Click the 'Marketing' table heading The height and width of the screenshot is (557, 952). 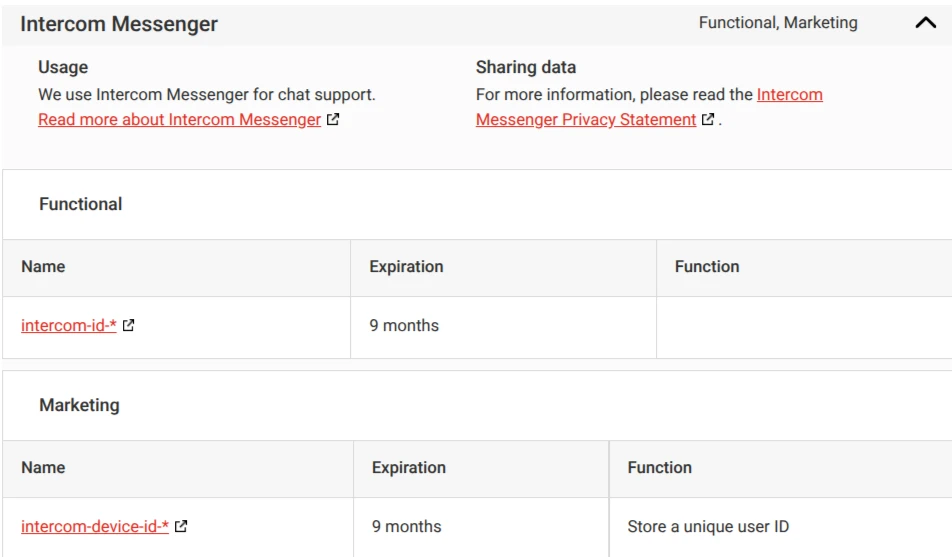80,405
